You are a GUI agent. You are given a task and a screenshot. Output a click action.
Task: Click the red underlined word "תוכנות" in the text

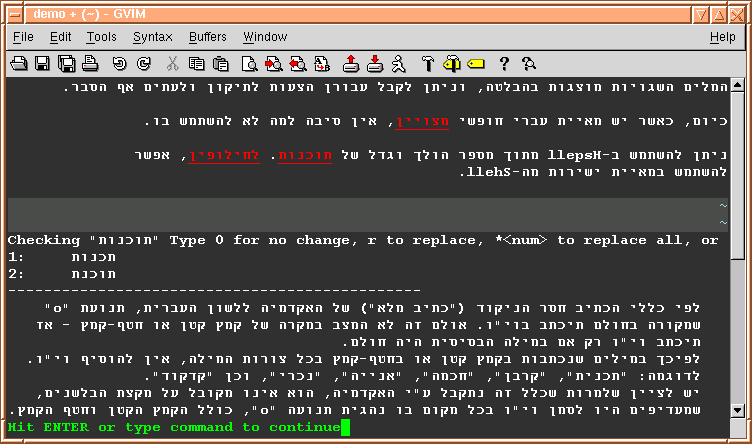305,155
